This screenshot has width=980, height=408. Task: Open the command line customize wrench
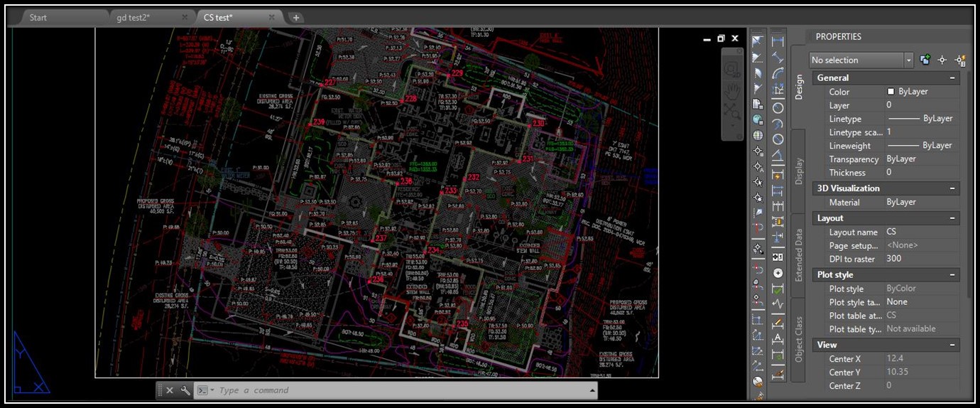185,390
